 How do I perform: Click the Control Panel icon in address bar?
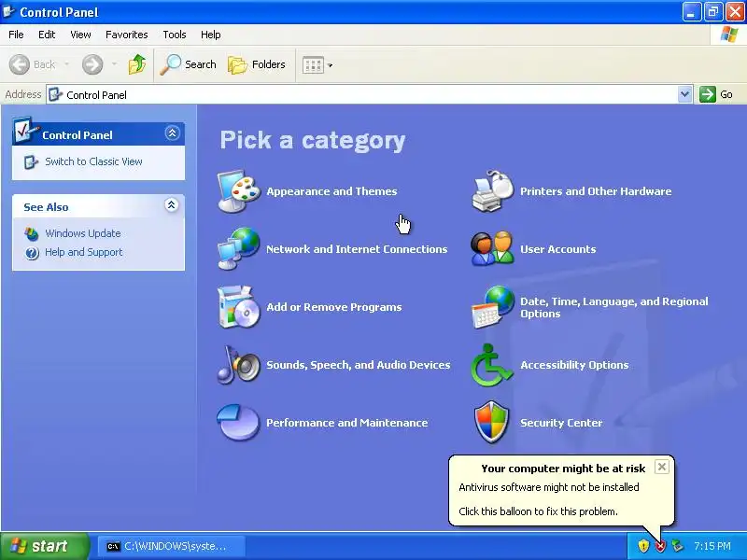click(55, 94)
